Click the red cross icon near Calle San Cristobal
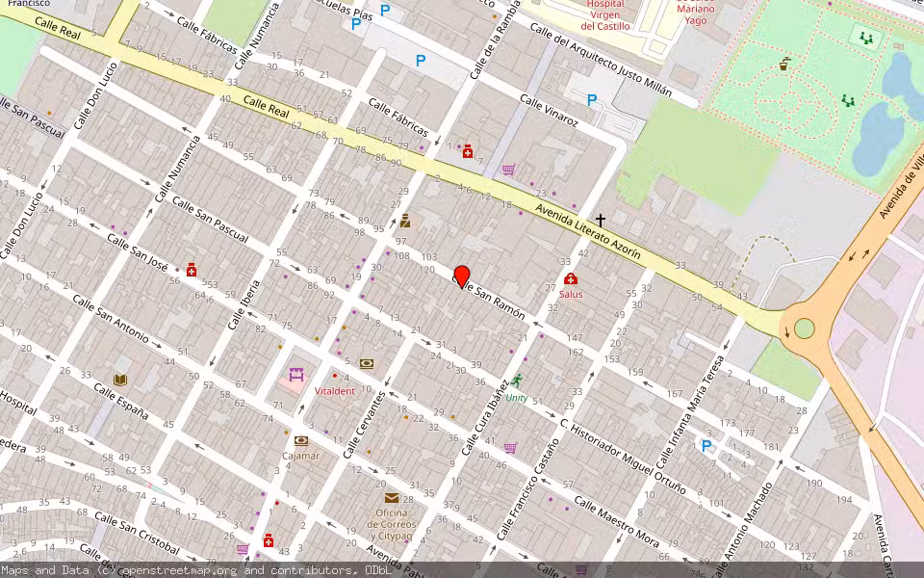Screen dimensions: 924x578 [x=269, y=540]
